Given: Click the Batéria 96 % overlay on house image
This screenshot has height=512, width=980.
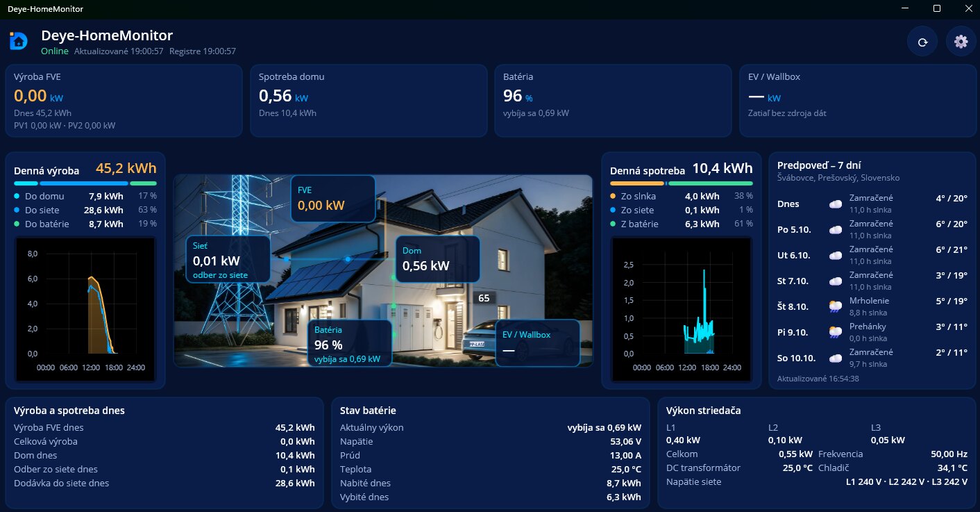Looking at the screenshot, I should [350, 342].
